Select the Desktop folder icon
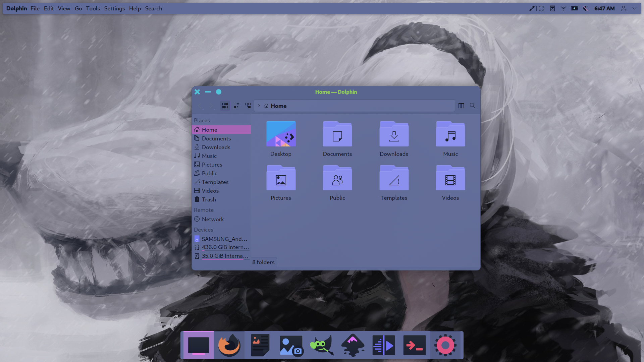This screenshot has width=644, height=362. [281, 134]
